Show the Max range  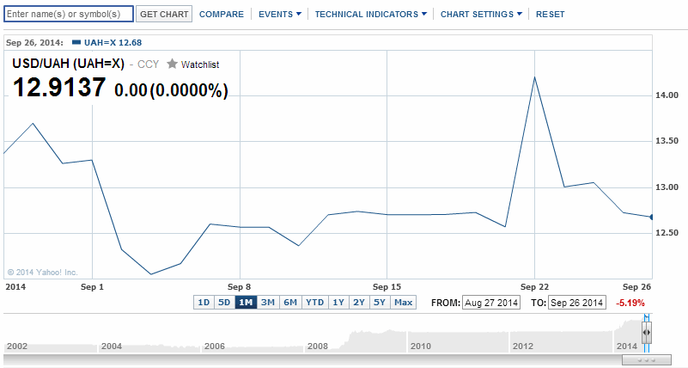[403, 302]
